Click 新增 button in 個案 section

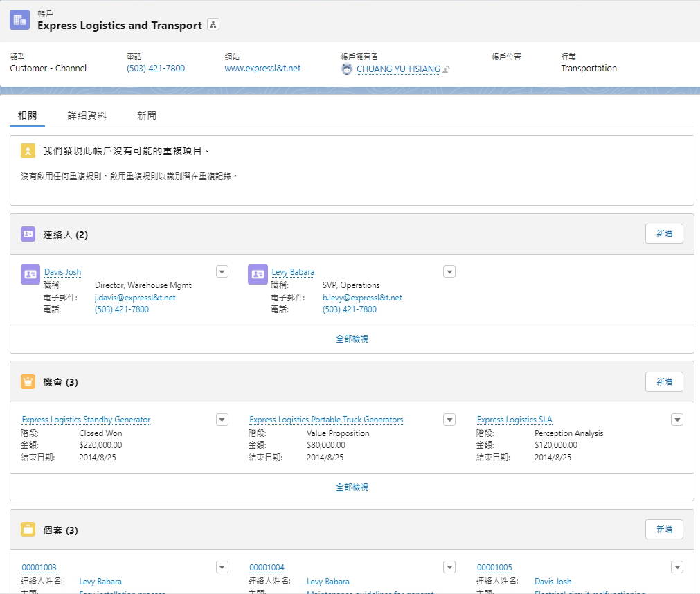coord(664,530)
